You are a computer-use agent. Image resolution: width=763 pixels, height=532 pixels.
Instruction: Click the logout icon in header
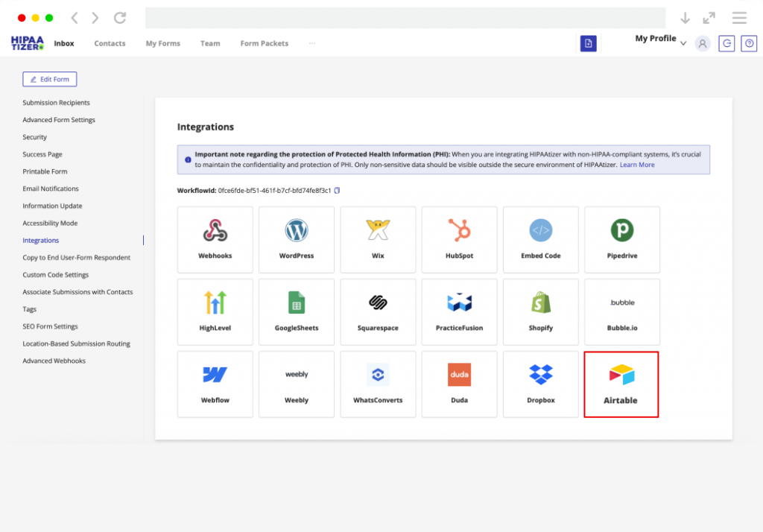pos(726,43)
